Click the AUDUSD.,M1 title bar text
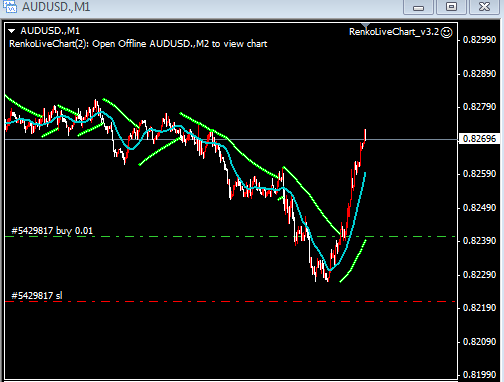This screenshot has height=382, width=504. point(56,7)
